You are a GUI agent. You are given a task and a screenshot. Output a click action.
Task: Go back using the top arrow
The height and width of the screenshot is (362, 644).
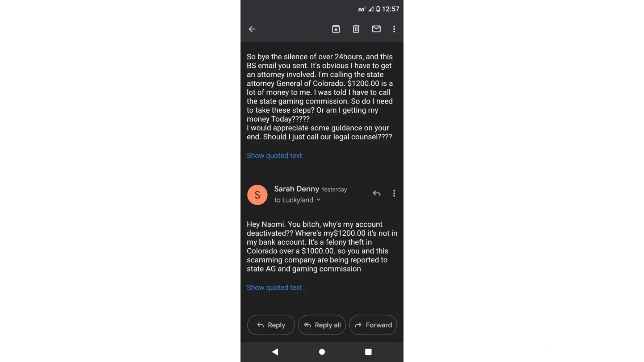point(252,29)
